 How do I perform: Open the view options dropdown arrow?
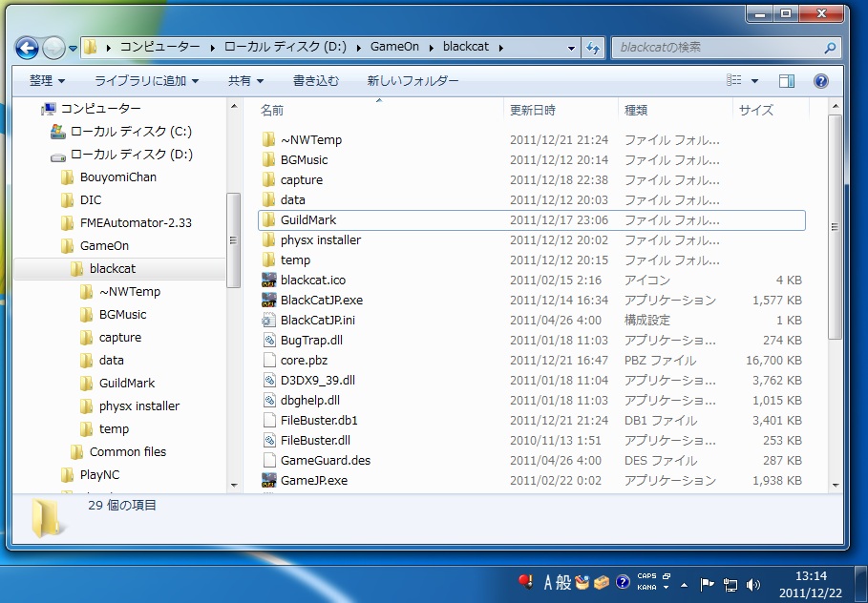tap(754, 81)
